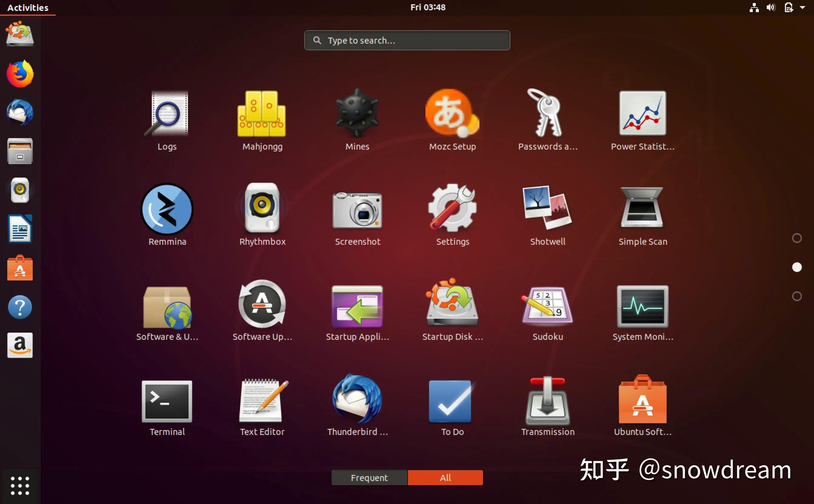Launch Software Updater
The image size is (814, 504).
pyautogui.click(x=262, y=310)
